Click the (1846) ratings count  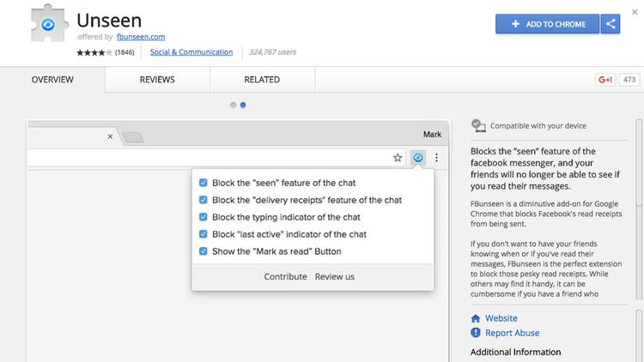(125, 52)
